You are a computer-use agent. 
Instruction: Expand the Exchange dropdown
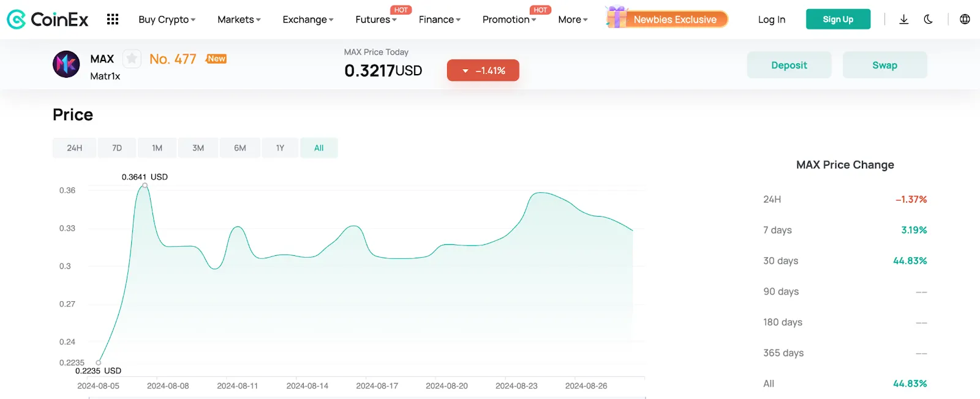tap(308, 20)
